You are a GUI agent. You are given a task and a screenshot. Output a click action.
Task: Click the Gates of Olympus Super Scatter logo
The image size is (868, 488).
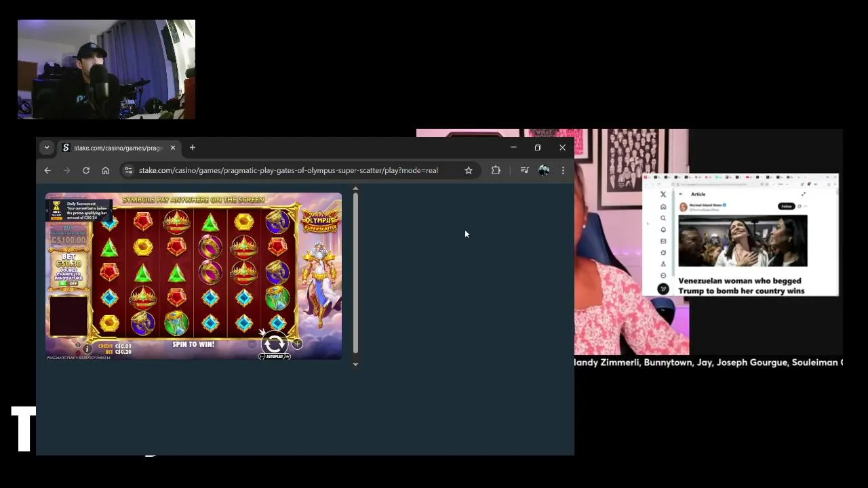pos(319,220)
